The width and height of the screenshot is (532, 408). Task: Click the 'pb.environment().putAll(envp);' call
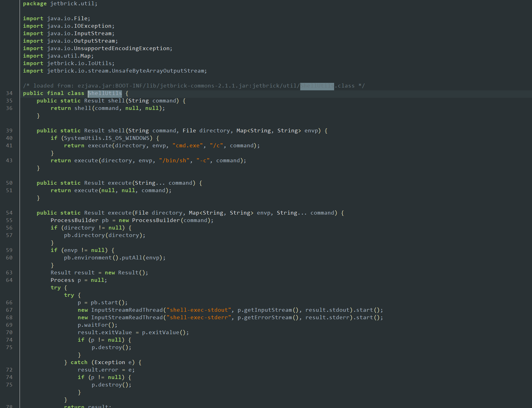(x=115, y=258)
